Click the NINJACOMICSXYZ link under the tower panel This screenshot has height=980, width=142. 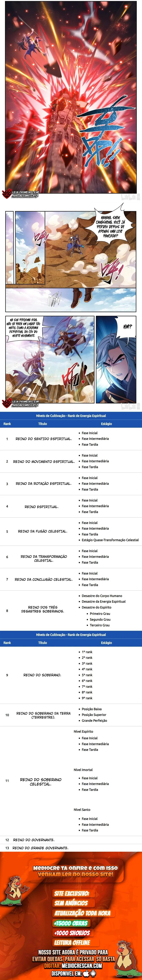coord(25,196)
